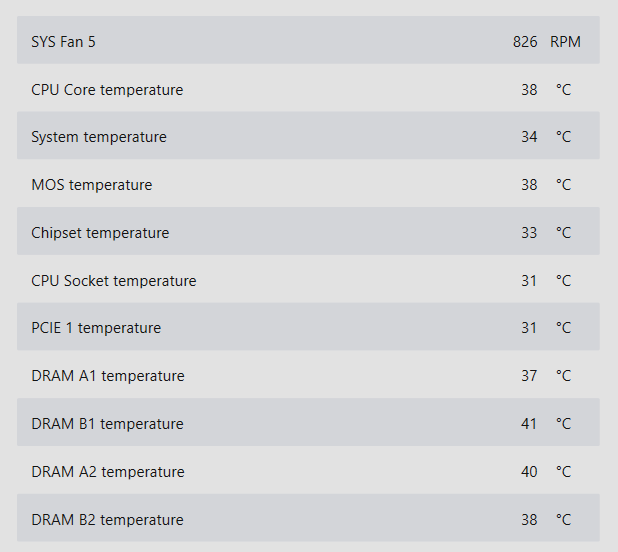
Task: Click the System temperature reading of 34
Action: click(529, 137)
